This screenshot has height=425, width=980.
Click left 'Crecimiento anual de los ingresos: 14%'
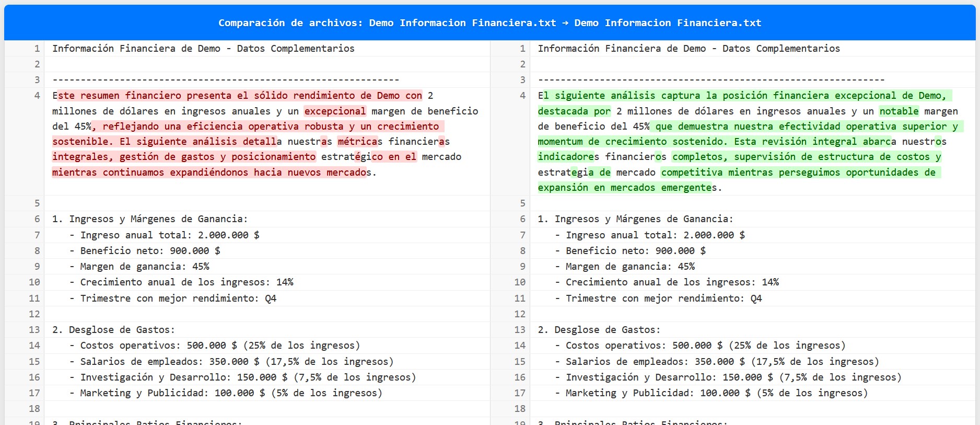(181, 282)
